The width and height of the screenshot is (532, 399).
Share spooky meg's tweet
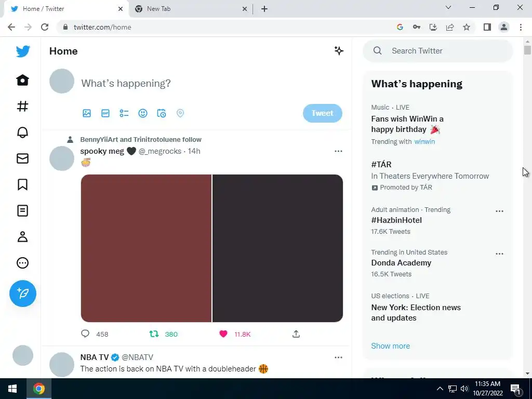point(296,334)
